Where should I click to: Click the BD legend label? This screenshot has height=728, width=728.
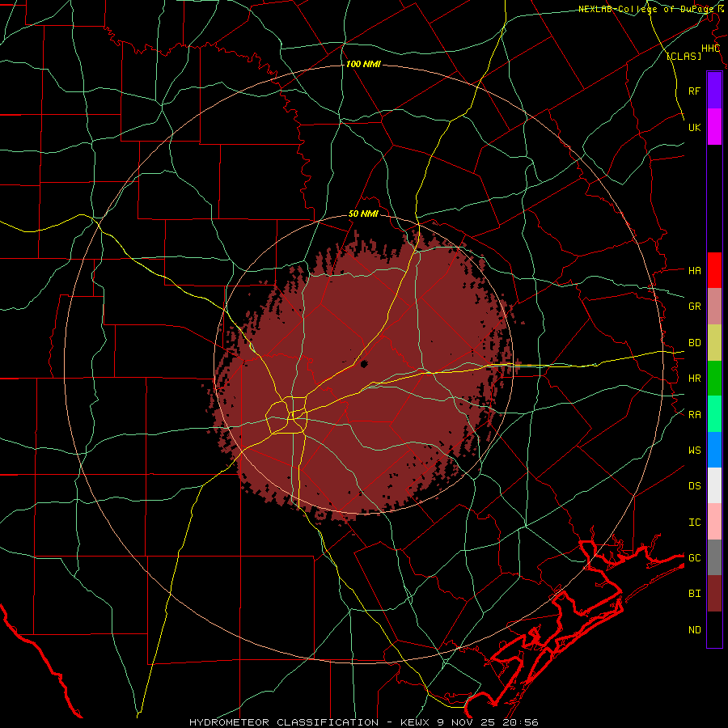[694, 343]
